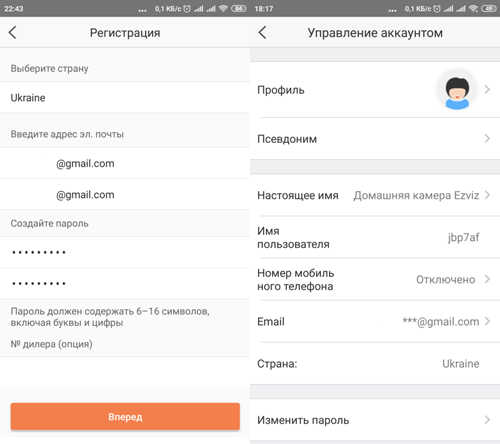Open the Настоящее имя row chevron
Image resolution: width=500 pixels, height=444 pixels.
pyautogui.click(x=487, y=195)
